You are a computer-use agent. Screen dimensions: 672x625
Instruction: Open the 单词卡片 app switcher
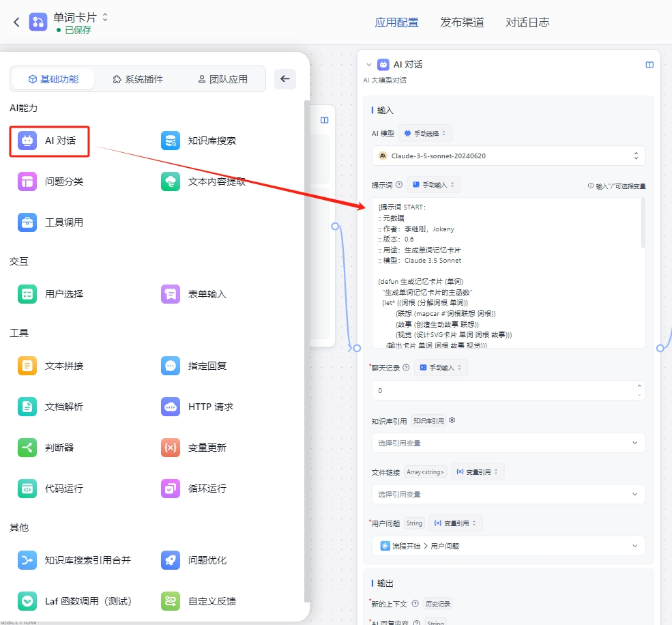pyautogui.click(x=105, y=17)
